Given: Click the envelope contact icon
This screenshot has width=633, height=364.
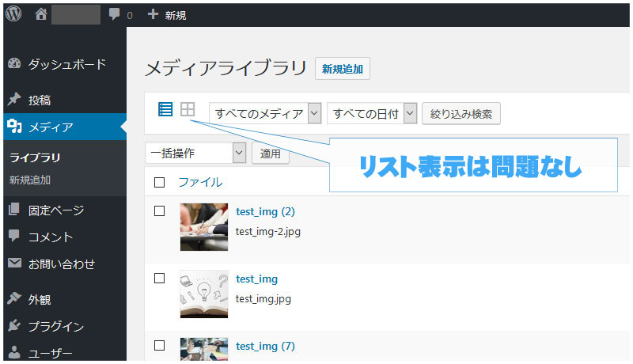Looking at the screenshot, I should [14, 264].
